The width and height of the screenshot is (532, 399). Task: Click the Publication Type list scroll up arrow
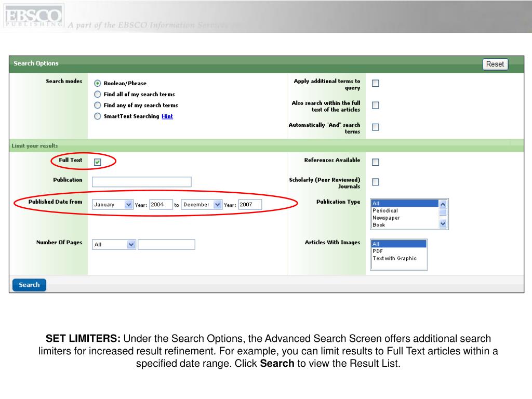click(443, 204)
